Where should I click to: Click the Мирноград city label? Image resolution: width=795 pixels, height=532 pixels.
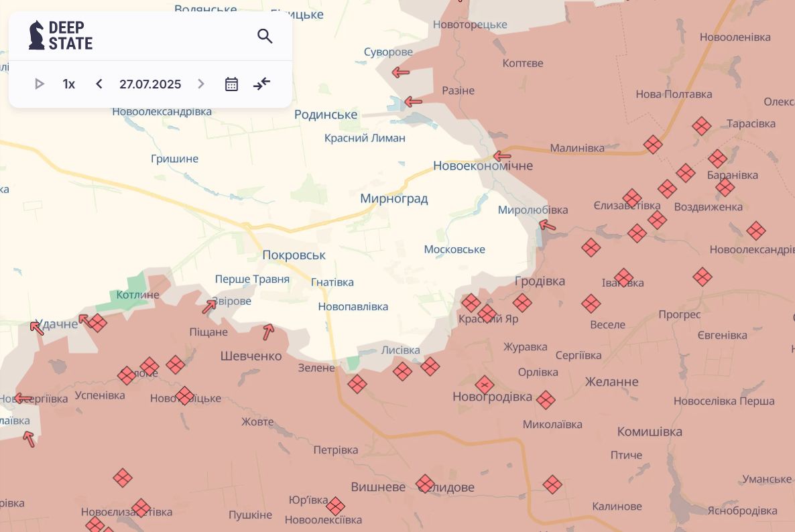(x=393, y=198)
